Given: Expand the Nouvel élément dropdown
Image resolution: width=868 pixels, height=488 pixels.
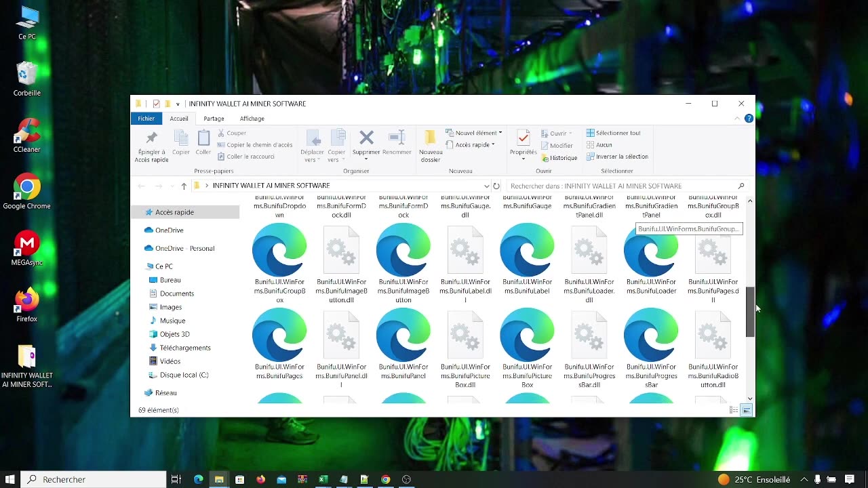Looking at the screenshot, I should [474, 133].
